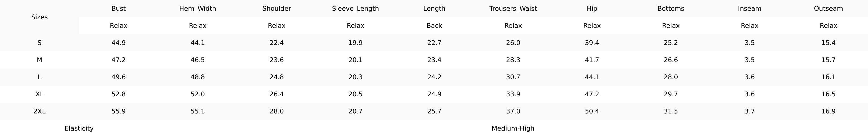This screenshot has height=137, width=868.
Task: Click the Bottoms column header
Action: pos(671,9)
